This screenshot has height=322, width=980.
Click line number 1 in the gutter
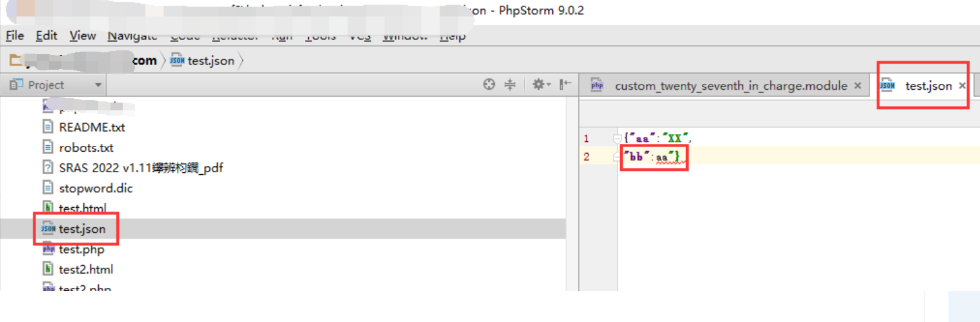(x=586, y=138)
